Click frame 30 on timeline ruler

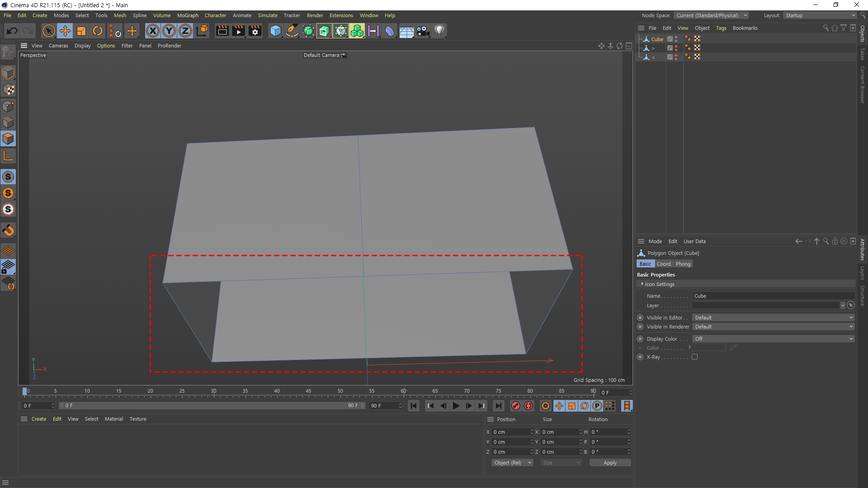(213, 391)
